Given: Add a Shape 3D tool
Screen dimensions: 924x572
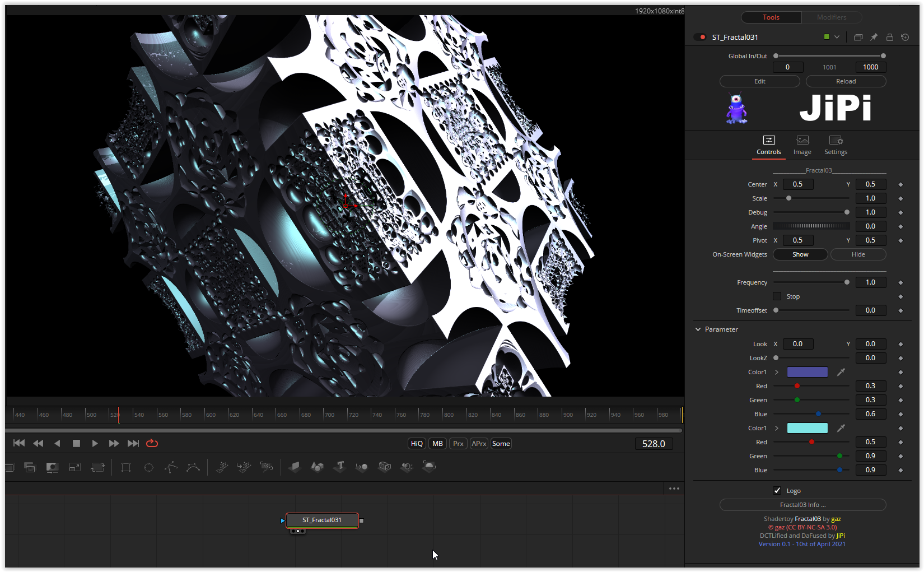Looking at the screenshot, I should click(317, 467).
